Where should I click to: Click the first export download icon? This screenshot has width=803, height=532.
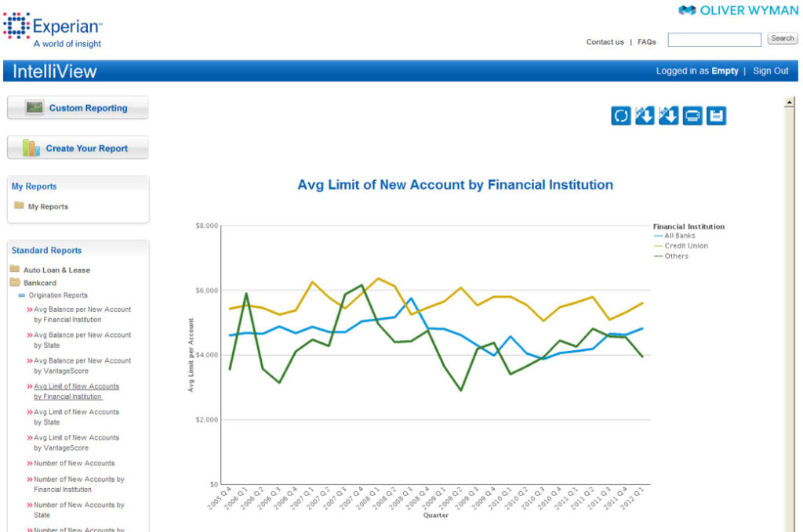[645, 115]
